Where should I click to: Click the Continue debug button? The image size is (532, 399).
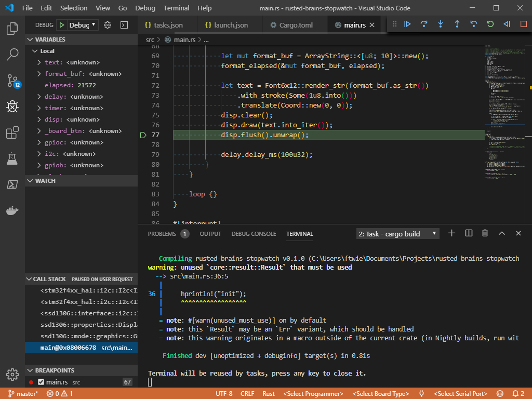[407, 24]
